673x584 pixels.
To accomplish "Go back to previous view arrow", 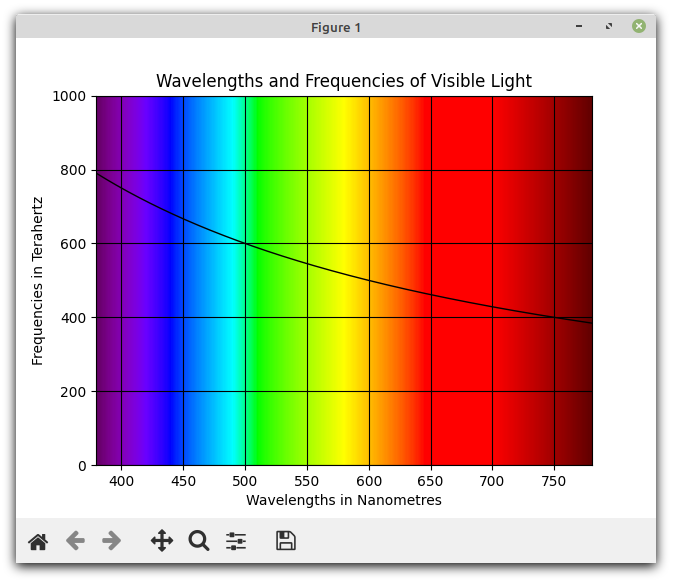I will (75, 541).
